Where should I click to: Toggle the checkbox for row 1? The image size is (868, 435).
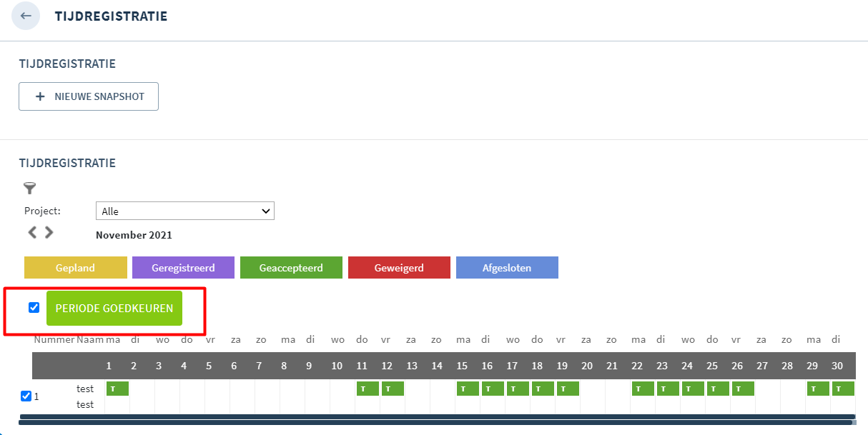pyautogui.click(x=26, y=396)
